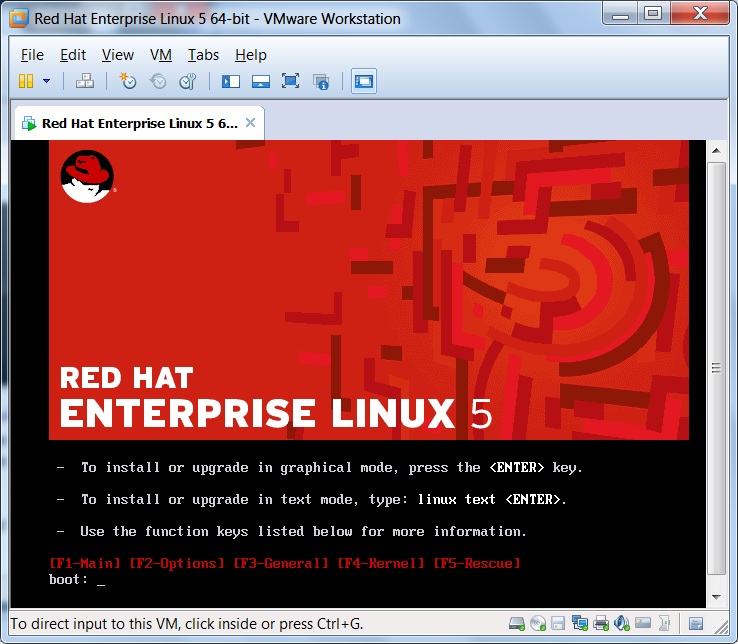Click the VMware Workstation title bar icon
Image resolution: width=738 pixels, height=644 pixels.
19,18
